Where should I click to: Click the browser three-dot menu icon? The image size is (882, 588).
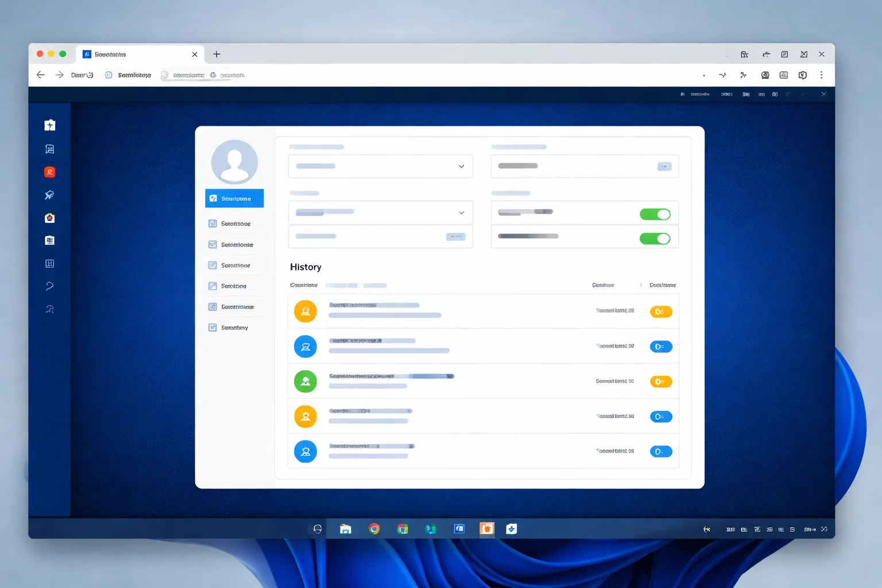pyautogui.click(x=821, y=75)
